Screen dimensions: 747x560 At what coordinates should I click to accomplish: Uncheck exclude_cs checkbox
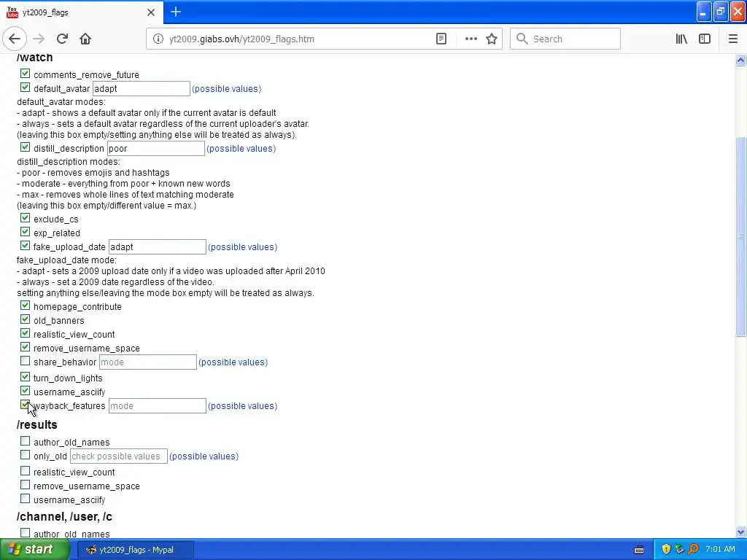pyautogui.click(x=26, y=218)
